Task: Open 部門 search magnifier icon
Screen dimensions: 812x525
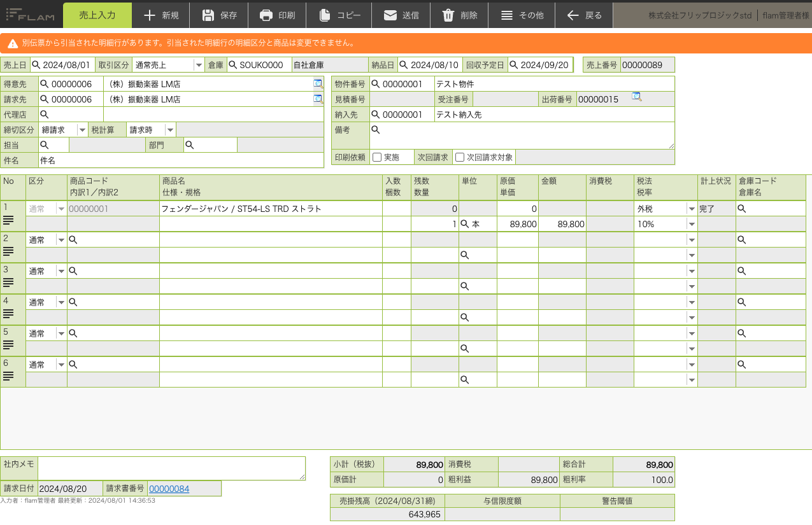Action: point(189,145)
